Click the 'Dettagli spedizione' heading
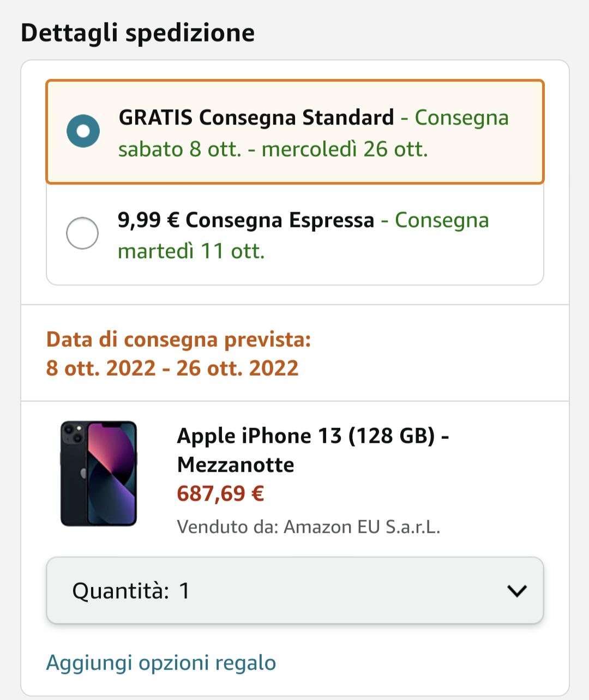 click(x=137, y=33)
